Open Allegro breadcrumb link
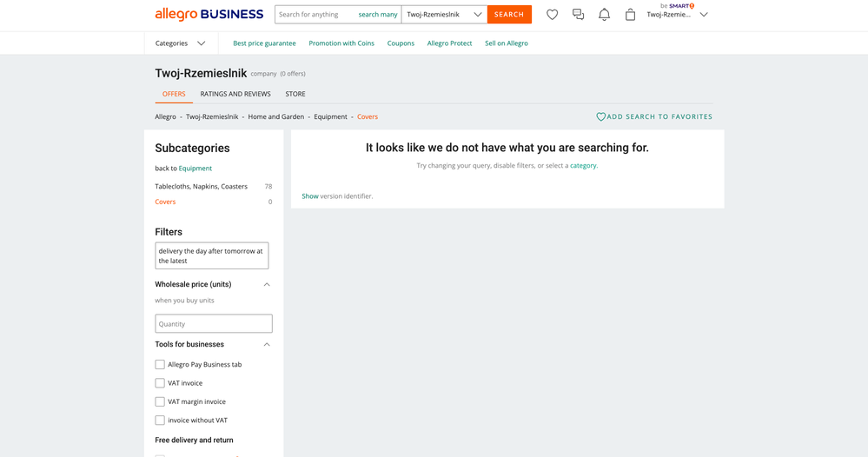868x457 pixels. point(165,116)
